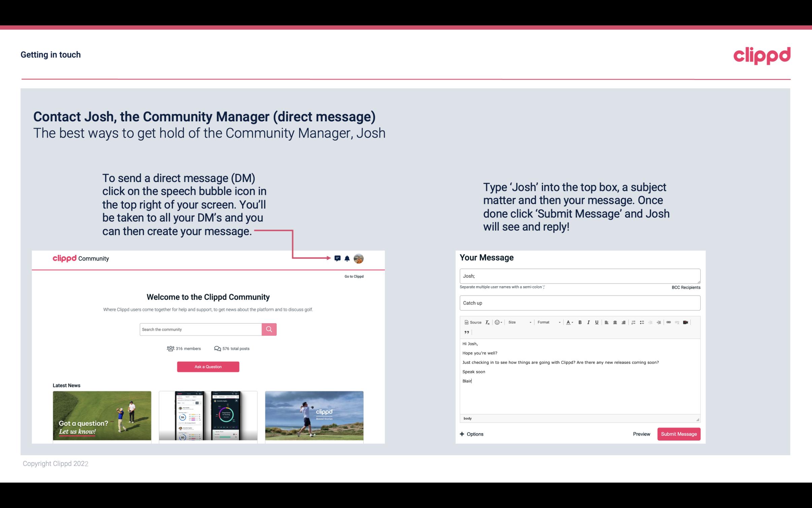Select the 'Latest News' section tab

pos(67,385)
